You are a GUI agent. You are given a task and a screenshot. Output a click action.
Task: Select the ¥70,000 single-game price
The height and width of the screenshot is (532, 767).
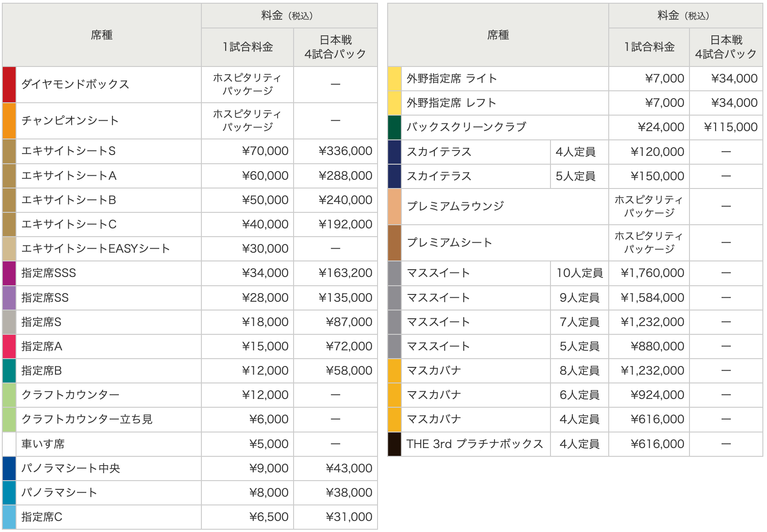tap(265, 151)
